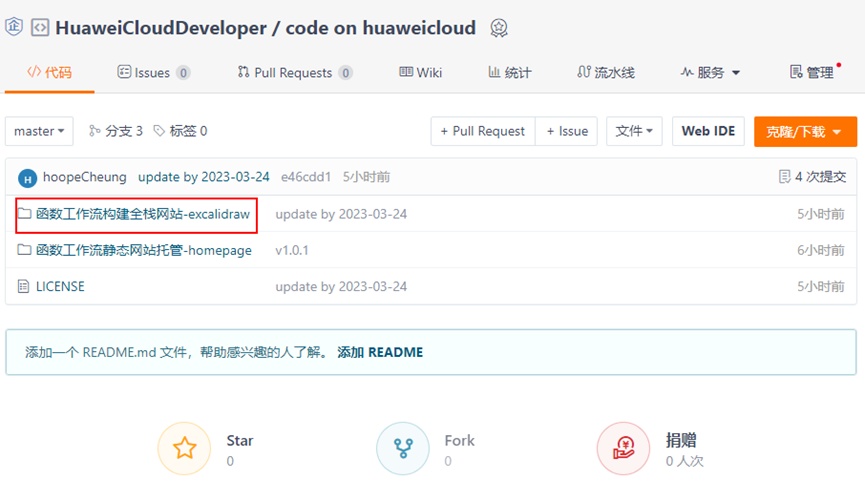
Task: Open the excalidraw row's update by 2023-03-24 message
Action: (341, 214)
